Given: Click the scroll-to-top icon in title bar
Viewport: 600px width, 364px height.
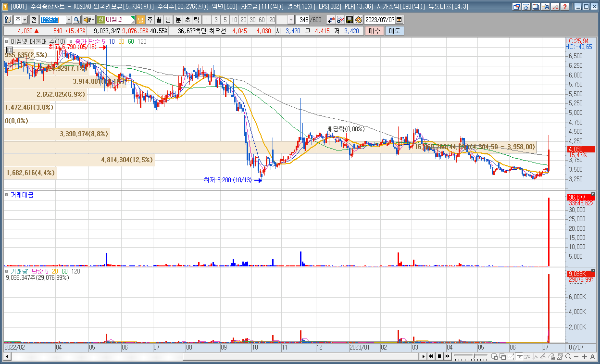Looking at the screenshot, I should [x=526, y=7].
